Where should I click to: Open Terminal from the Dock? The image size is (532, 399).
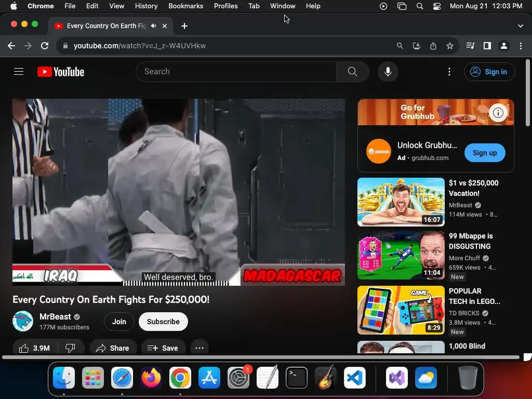pos(297,378)
